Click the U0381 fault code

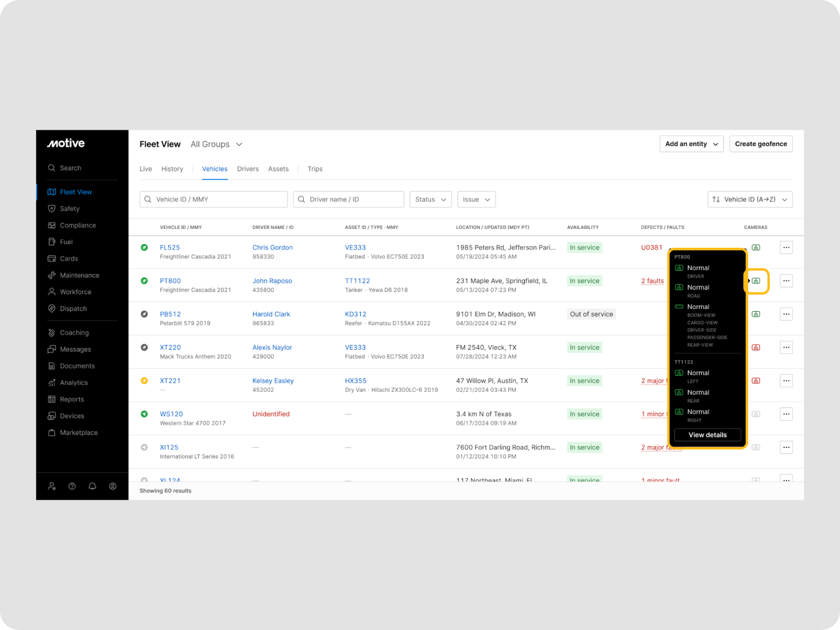tap(652, 248)
